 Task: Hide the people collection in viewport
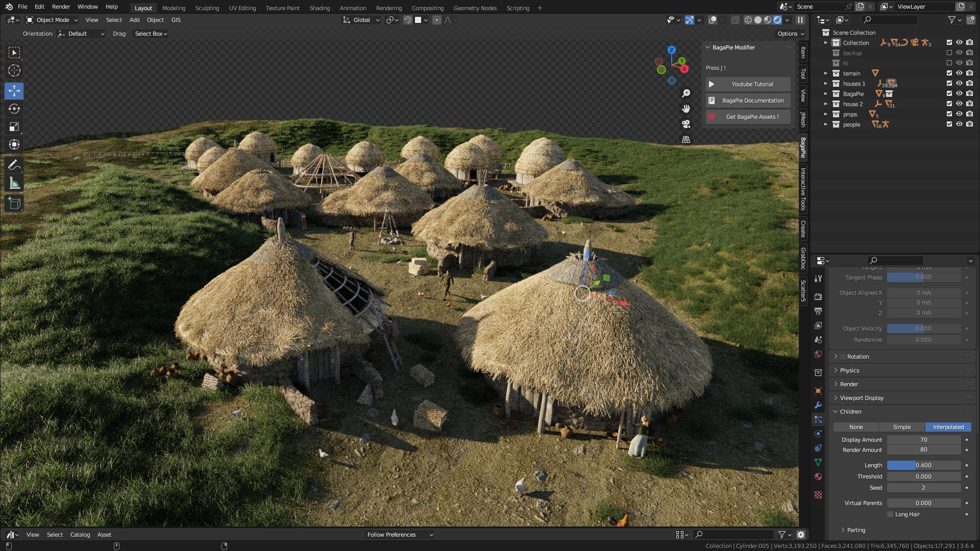click(x=959, y=124)
